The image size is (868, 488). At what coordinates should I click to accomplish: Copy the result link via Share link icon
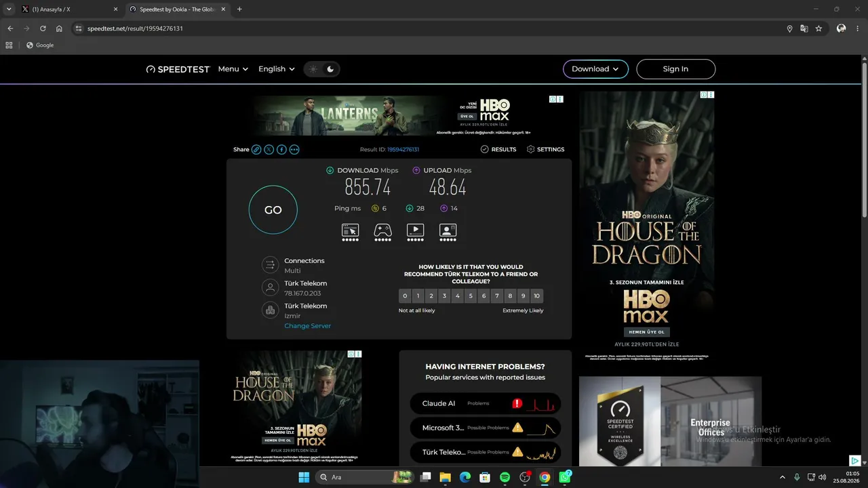click(x=256, y=150)
